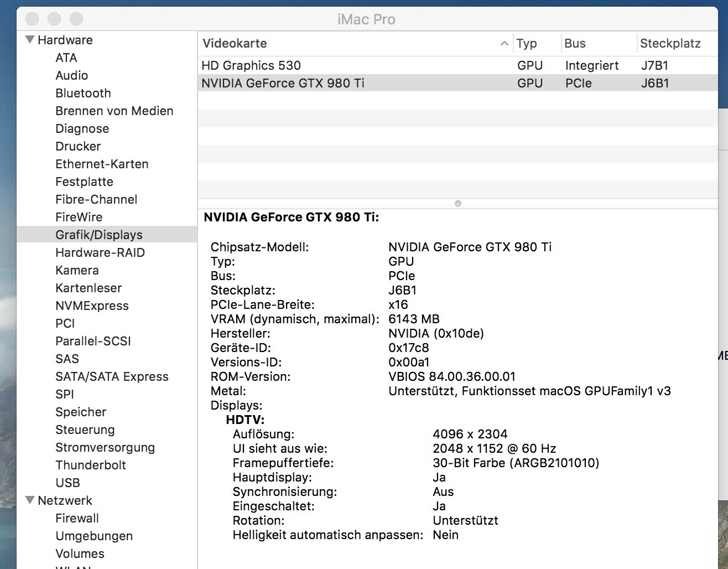Open Speicher in the hardware list
The image size is (728, 569).
point(81,412)
